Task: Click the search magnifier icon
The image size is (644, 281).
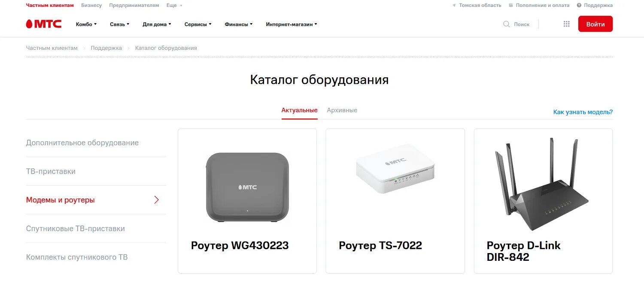Action: point(507,24)
